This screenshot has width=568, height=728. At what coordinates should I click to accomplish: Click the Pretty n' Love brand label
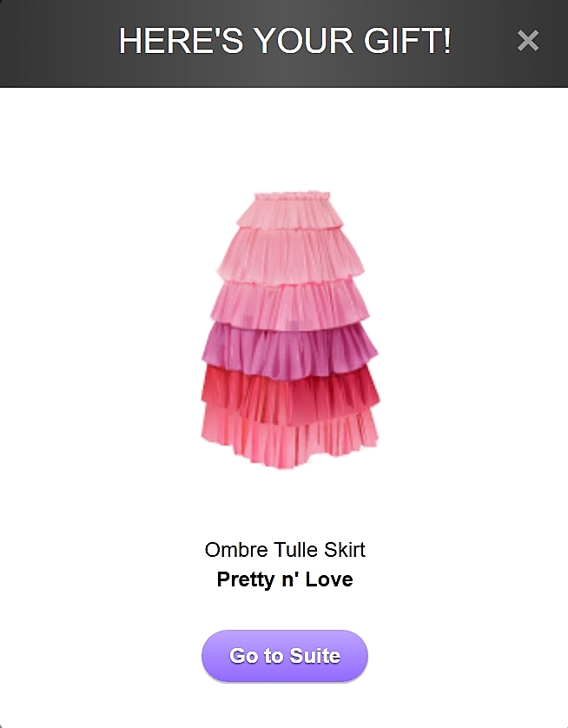[x=285, y=579]
